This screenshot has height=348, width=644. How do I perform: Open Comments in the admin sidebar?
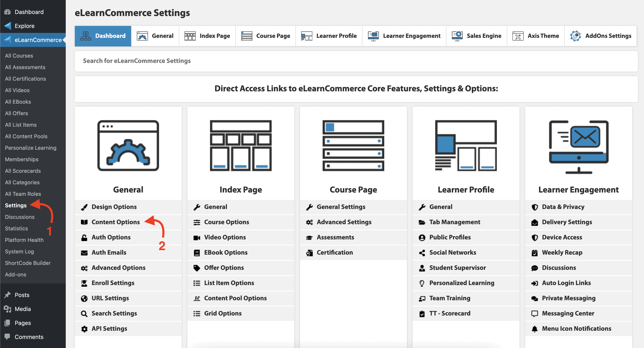tap(29, 337)
